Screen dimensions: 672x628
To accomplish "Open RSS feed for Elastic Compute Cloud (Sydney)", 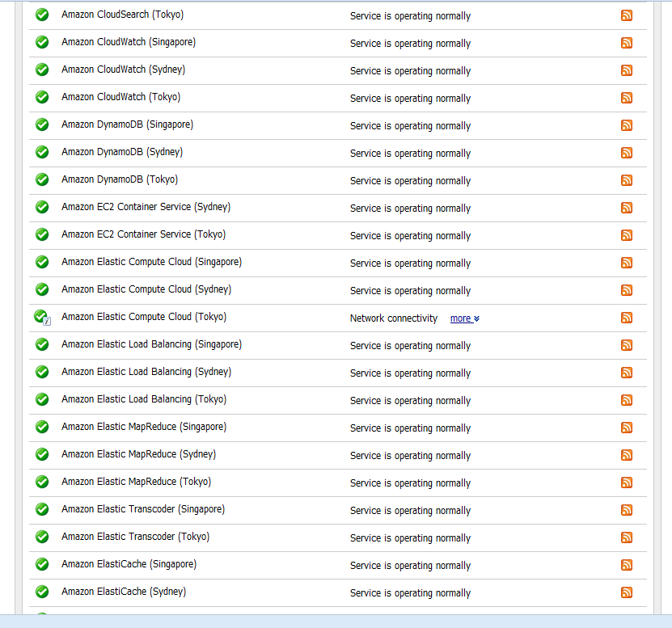I will pyautogui.click(x=627, y=290).
